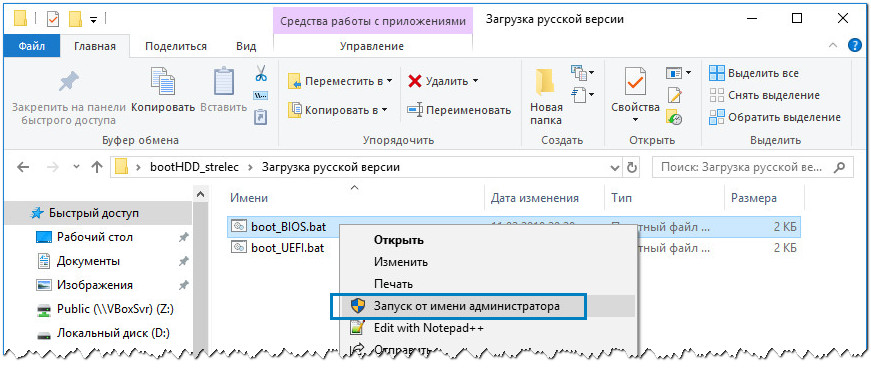The width and height of the screenshot is (871, 368).
Task: Click Обратить выделение
Action: (775, 118)
